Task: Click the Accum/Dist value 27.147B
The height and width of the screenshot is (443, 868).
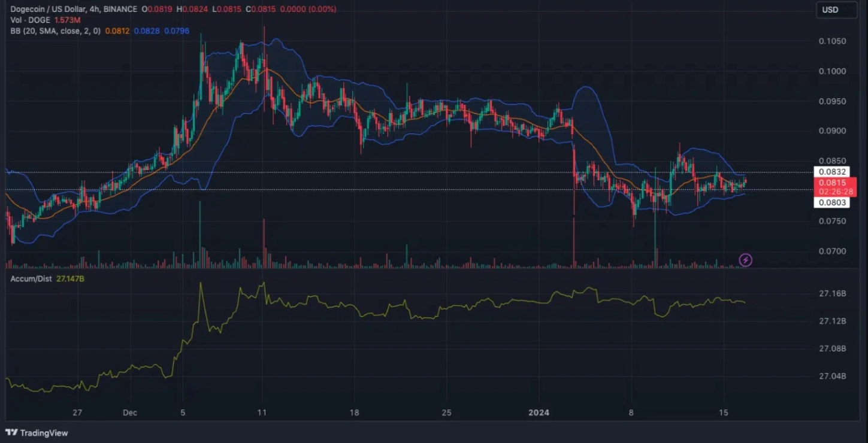Action: pyautogui.click(x=70, y=278)
